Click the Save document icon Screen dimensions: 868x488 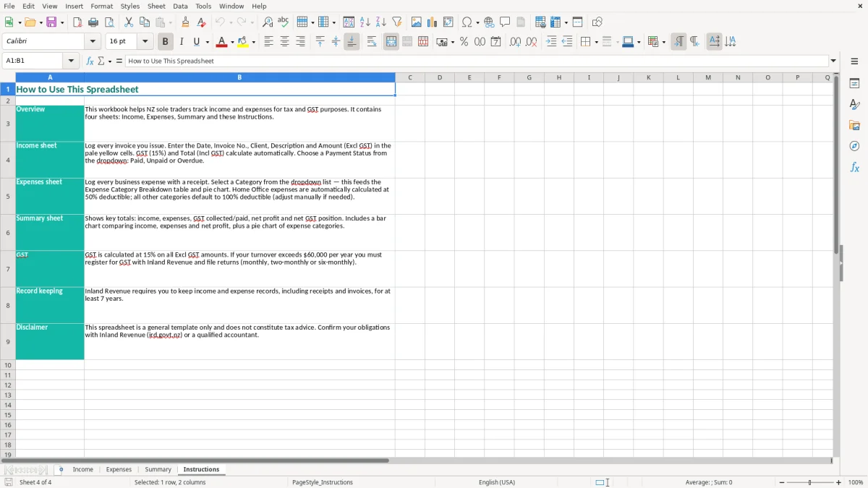tap(51, 22)
